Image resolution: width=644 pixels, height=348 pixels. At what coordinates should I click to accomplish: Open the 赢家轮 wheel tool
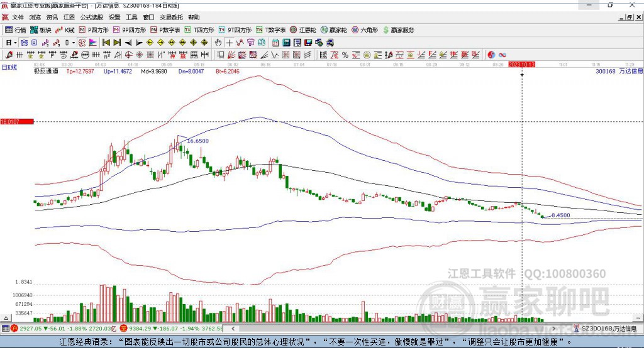[333, 30]
